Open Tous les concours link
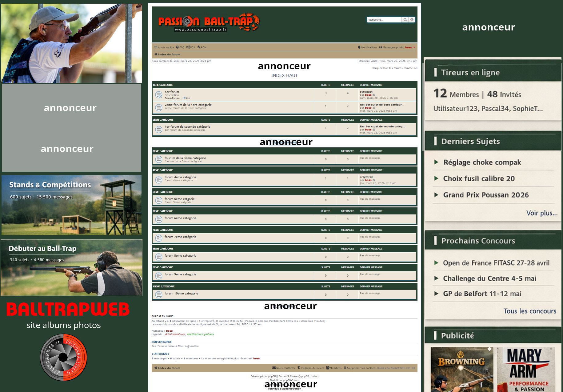This screenshot has height=392, width=563. click(x=529, y=311)
